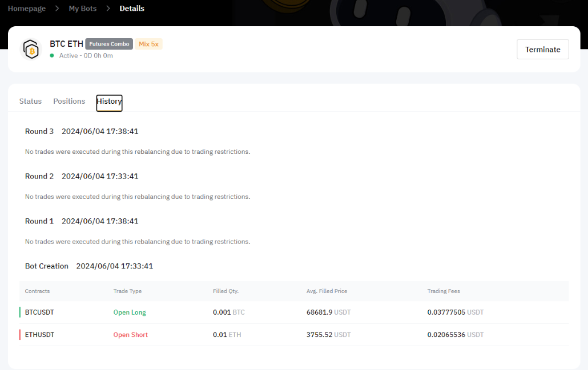The height and width of the screenshot is (370, 588).
Task: Terminate the BTC ETH bot
Action: 542,49
